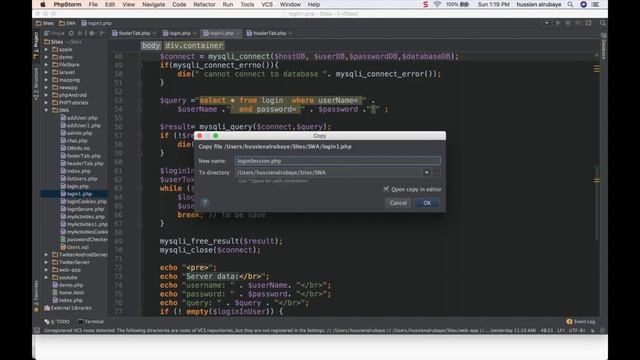
Task: Click the warning stripe marker in editor gutter
Action: tap(597, 69)
